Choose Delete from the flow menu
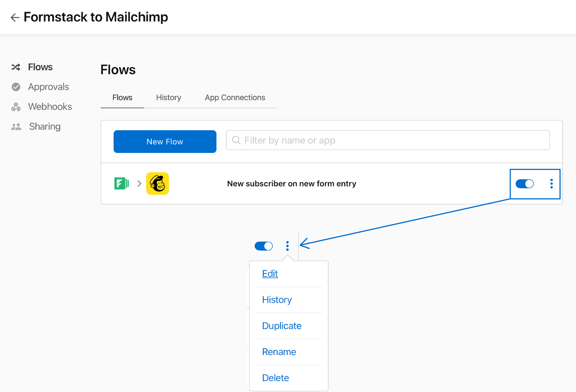 pyautogui.click(x=275, y=378)
